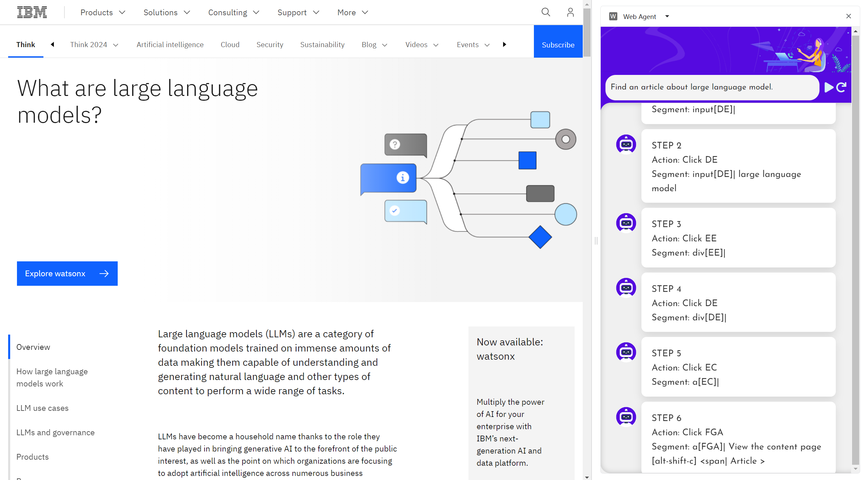Open the user profile icon
868x480 pixels.
pos(570,12)
